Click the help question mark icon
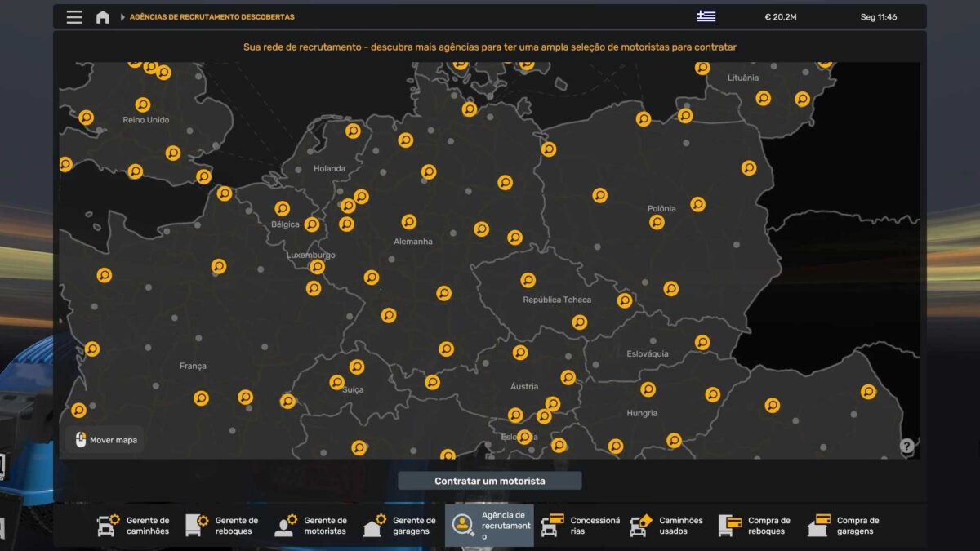Viewport: 980px width, 551px height. coord(906,446)
